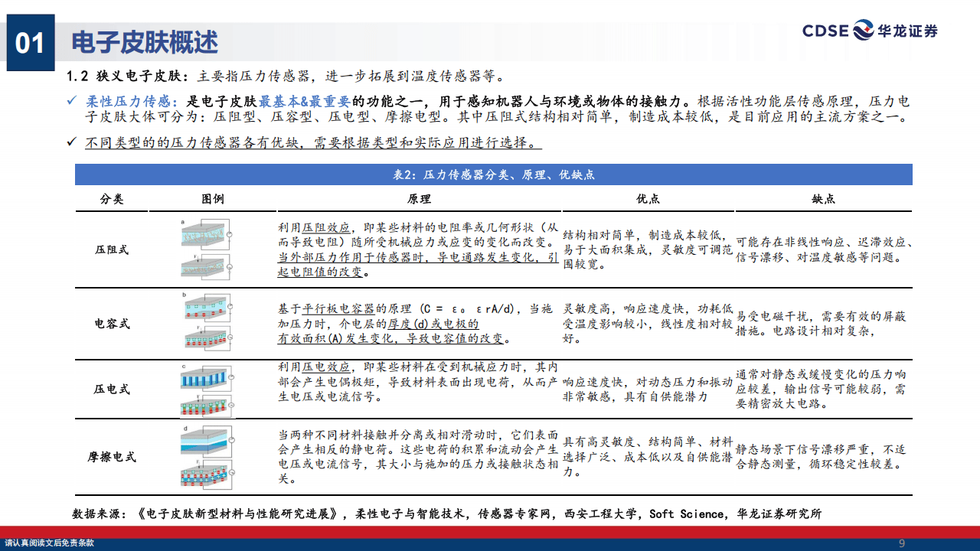
Task: Click the page number 9
Action: tap(901, 543)
